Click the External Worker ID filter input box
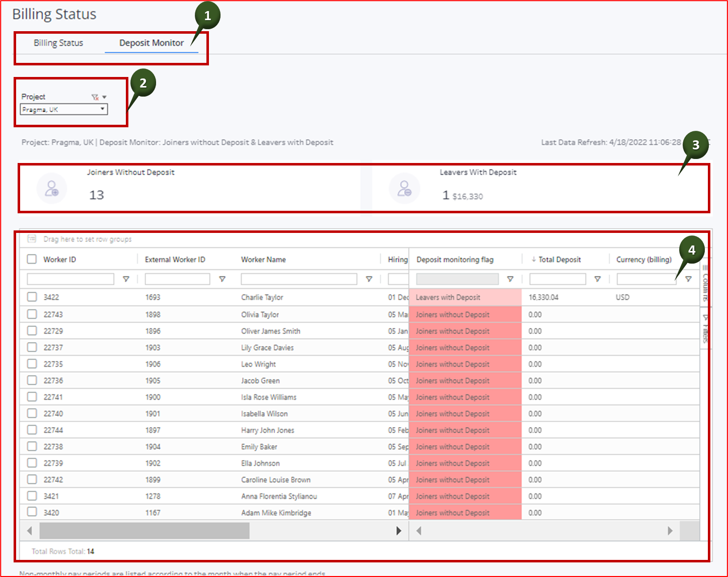 coord(177,279)
